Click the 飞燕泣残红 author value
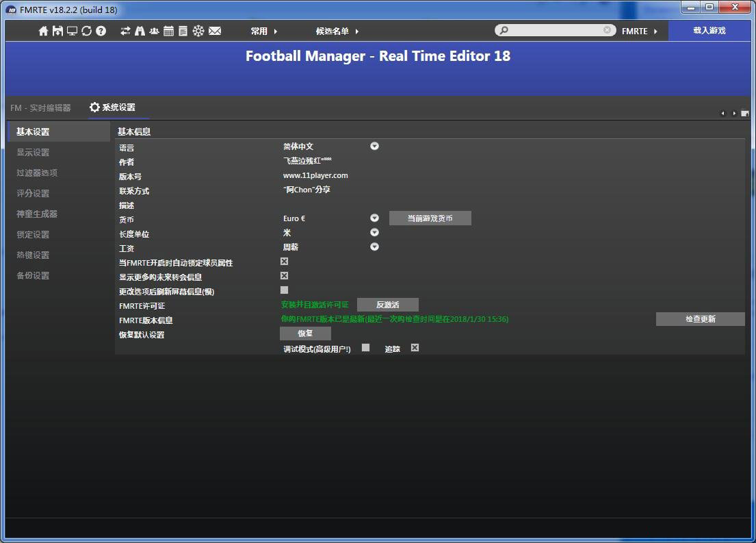The height and width of the screenshot is (543, 756). [x=307, y=161]
